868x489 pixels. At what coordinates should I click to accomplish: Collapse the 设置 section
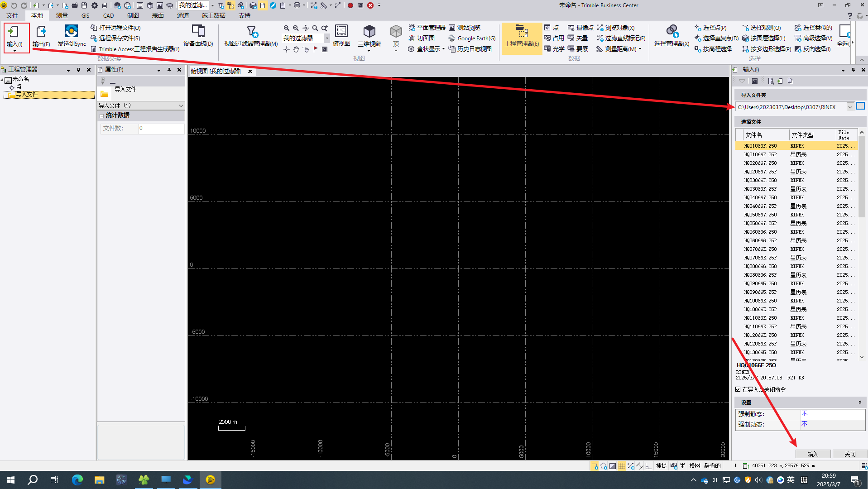coord(860,403)
